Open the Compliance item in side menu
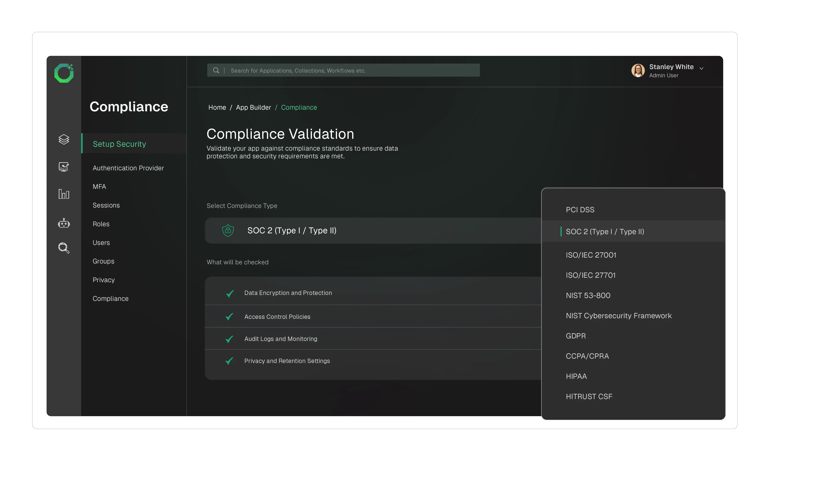Viewport: 814px width, 504px height. [x=110, y=299]
